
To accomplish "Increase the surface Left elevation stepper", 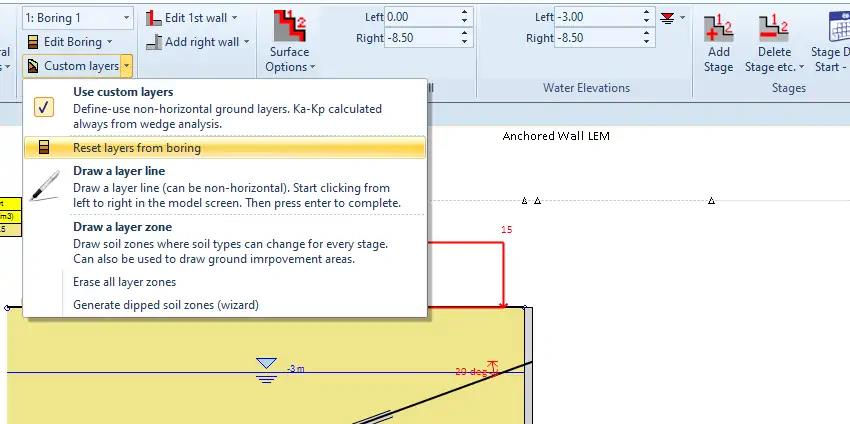I will [x=465, y=12].
